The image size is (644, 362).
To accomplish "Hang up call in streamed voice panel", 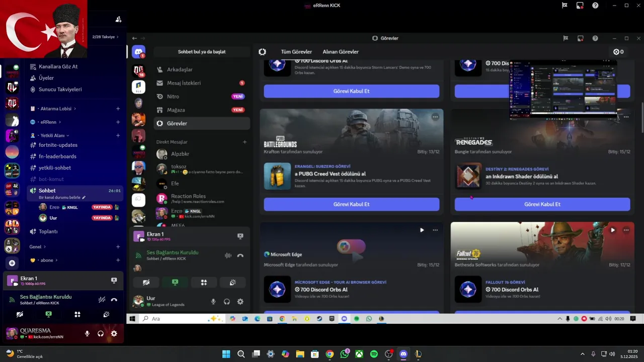I will (x=240, y=255).
